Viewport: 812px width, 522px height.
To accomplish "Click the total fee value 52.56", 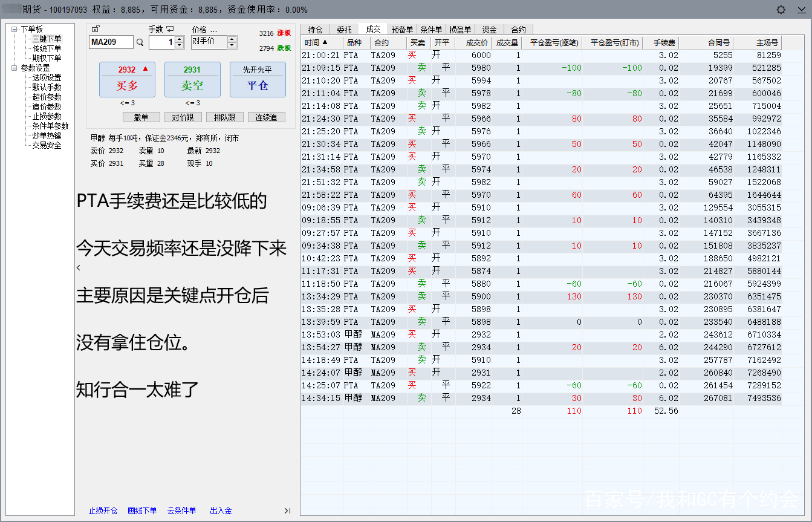I will coord(666,411).
